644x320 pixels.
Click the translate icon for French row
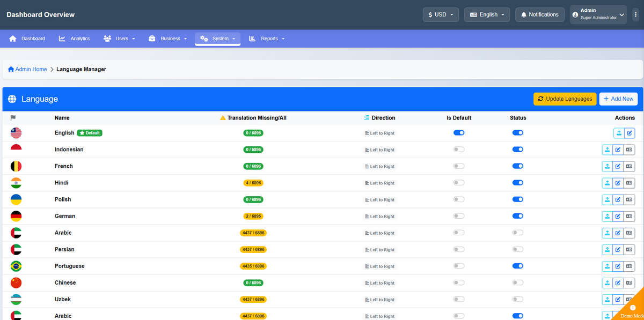[629, 166]
